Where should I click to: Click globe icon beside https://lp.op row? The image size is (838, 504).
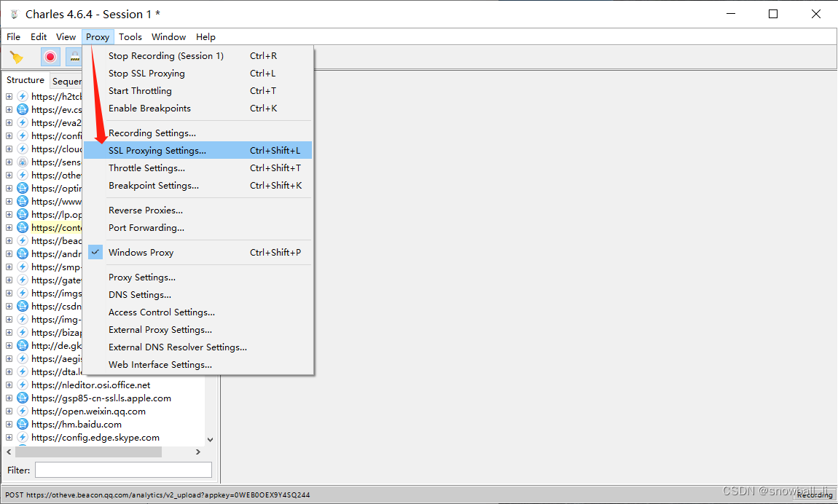(23, 214)
